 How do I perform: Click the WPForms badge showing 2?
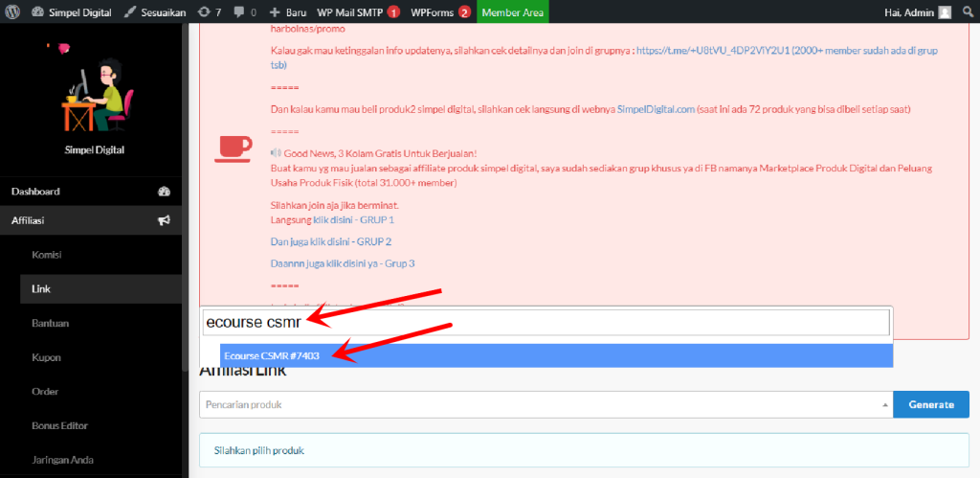click(x=464, y=12)
